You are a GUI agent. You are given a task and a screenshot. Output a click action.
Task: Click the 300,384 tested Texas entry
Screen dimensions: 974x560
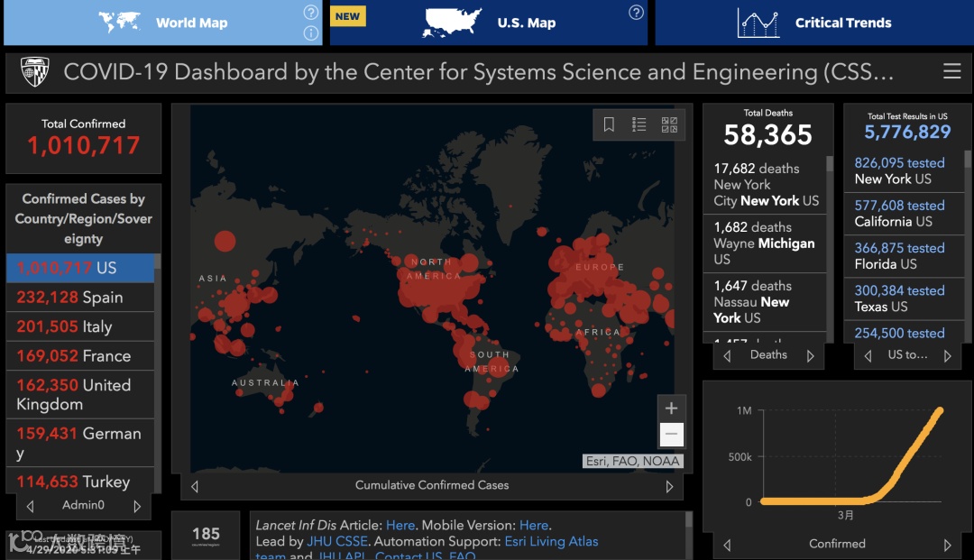pyautogui.click(x=904, y=298)
